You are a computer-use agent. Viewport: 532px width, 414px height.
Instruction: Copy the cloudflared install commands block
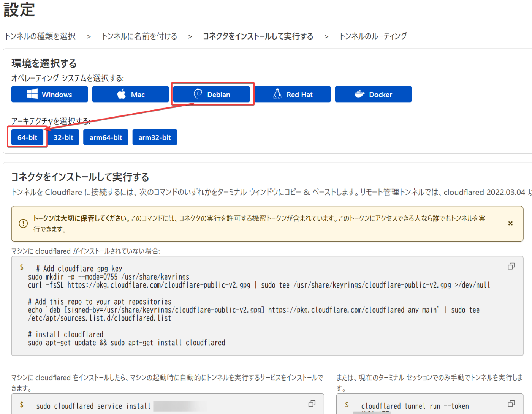pyautogui.click(x=511, y=266)
